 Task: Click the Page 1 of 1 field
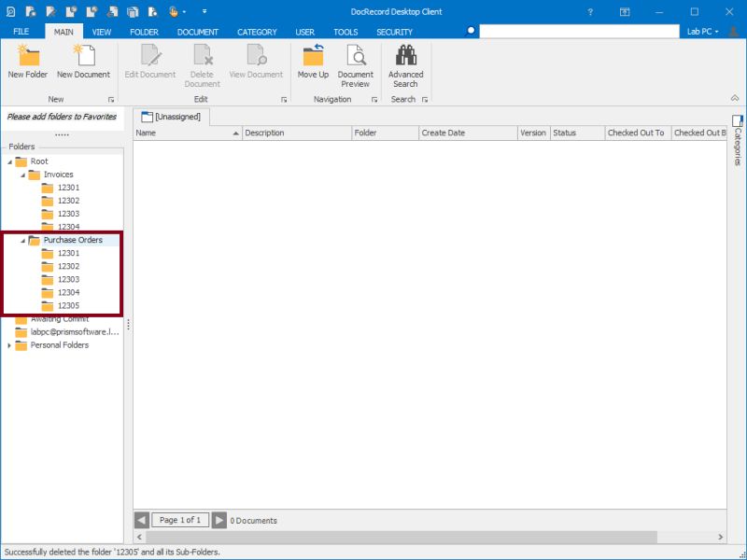coord(180,520)
